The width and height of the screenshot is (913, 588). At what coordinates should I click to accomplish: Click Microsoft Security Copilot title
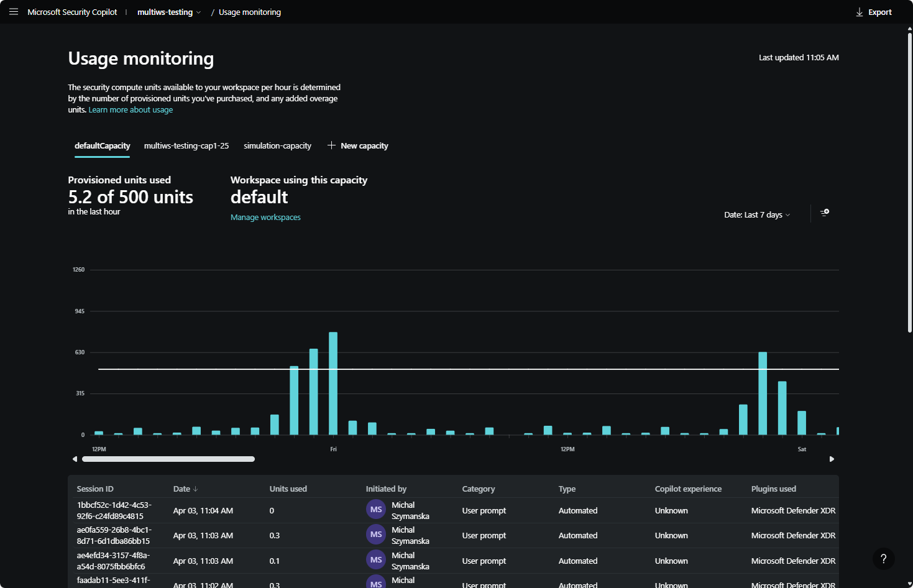72,12
